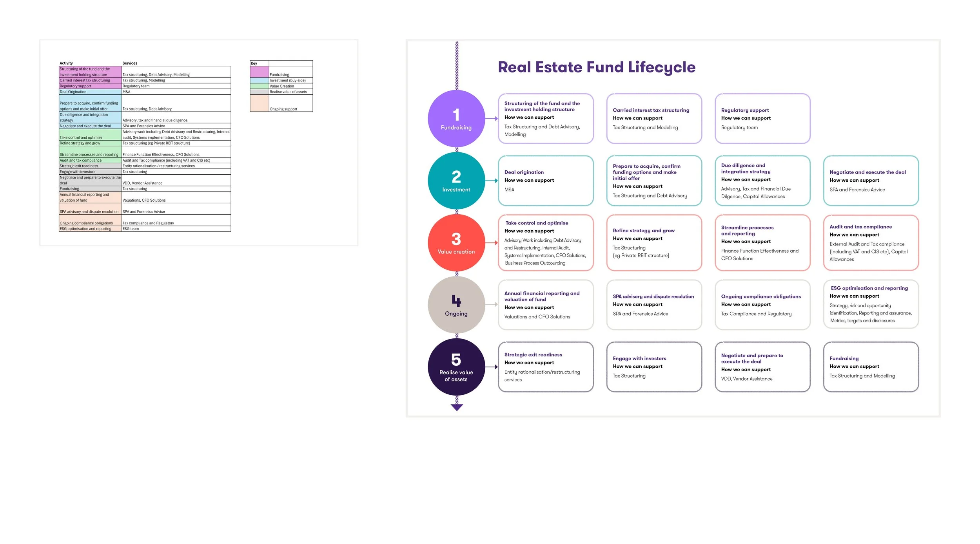
Task: Select the blue Investment (buy-side) key swatch
Action: pyautogui.click(x=259, y=80)
